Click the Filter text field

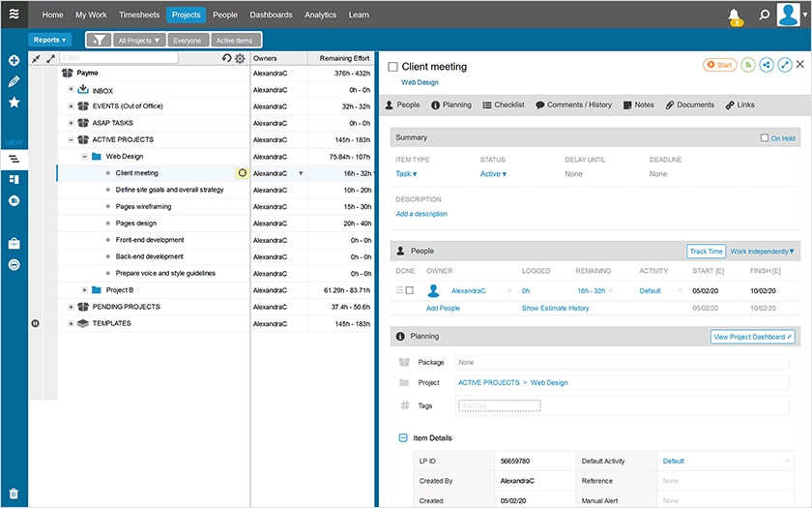(119, 57)
